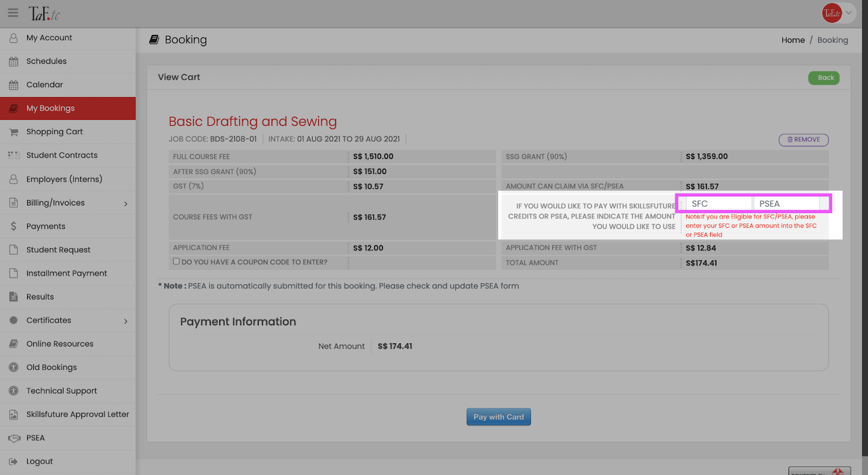Screen dimensions: 868x475
Task: Click the net amount S$ 174.41
Action: click(x=395, y=346)
